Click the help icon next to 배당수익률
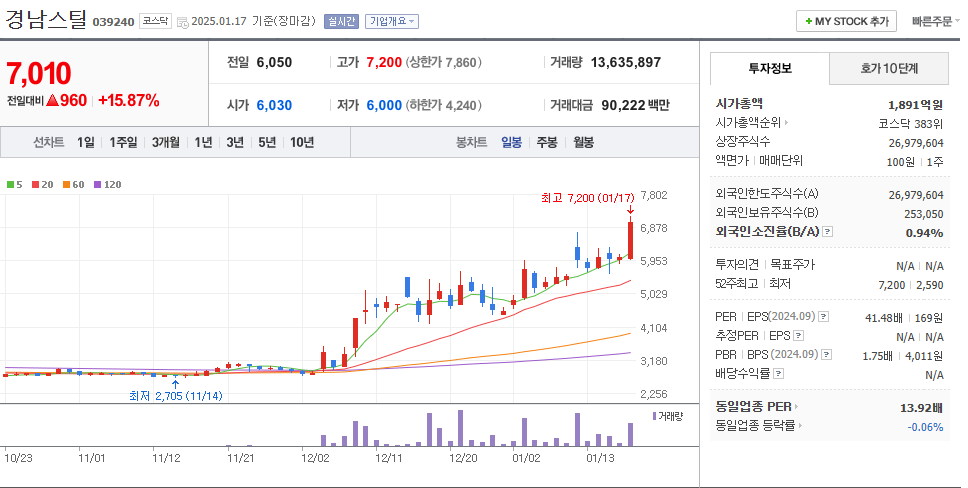Image resolution: width=968 pixels, height=488 pixels. (x=778, y=373)
